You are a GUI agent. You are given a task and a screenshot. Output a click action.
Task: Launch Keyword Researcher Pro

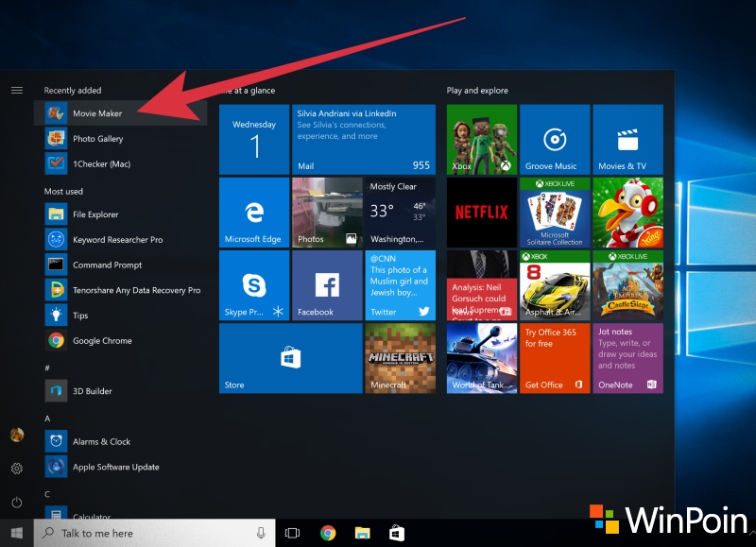click(x=121, y=240)
